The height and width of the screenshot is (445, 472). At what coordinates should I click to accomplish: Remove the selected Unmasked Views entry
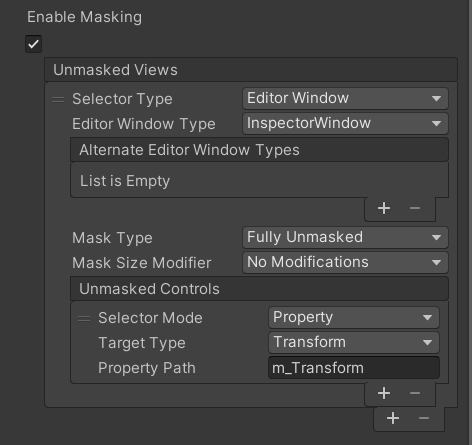(x=424, y=418)
